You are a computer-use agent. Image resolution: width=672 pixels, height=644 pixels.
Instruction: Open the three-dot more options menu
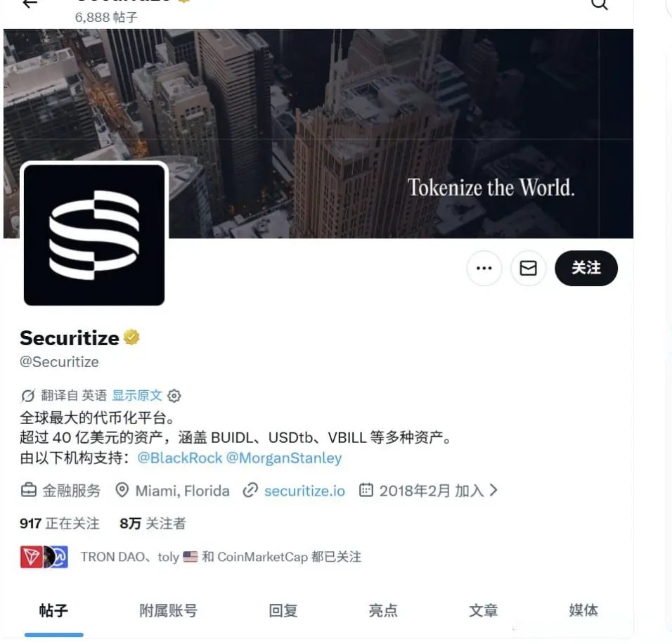(484, 269)
